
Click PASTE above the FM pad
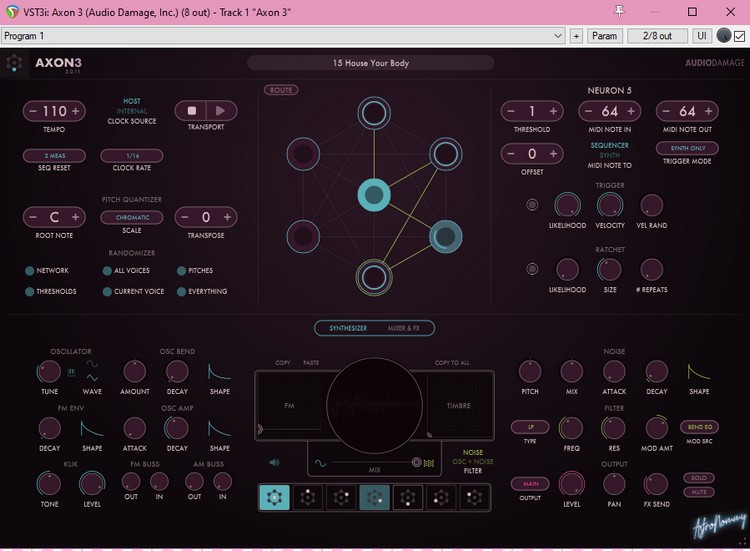(311, 363)
